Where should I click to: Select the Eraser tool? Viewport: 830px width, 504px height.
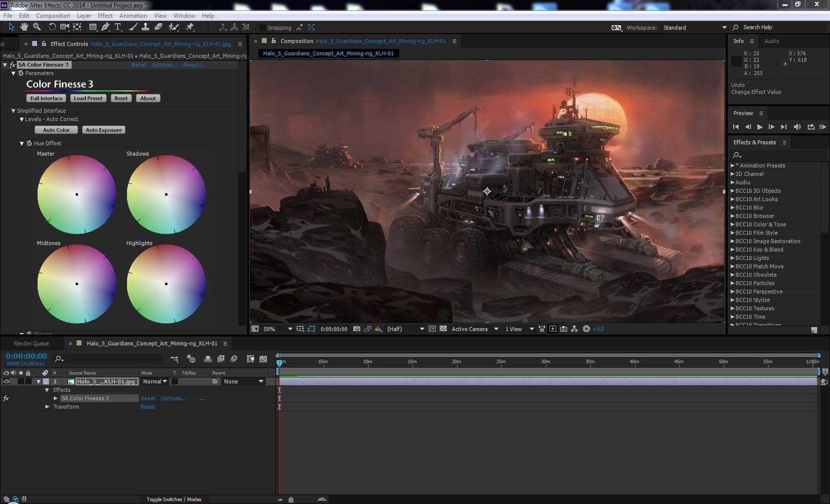click(x=159, y=27)
